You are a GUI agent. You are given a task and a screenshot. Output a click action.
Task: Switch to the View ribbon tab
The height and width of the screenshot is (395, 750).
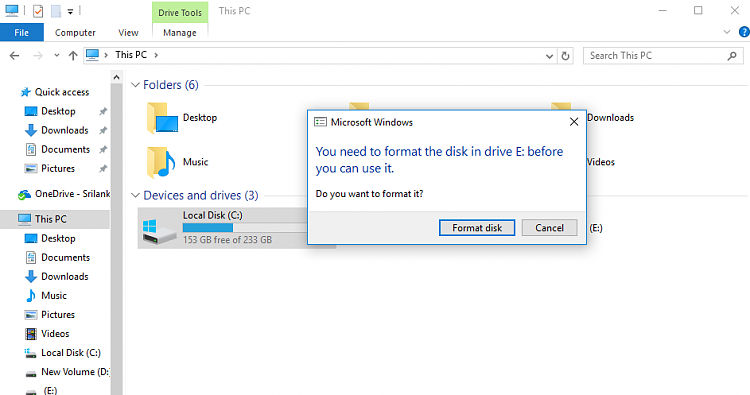128,33
